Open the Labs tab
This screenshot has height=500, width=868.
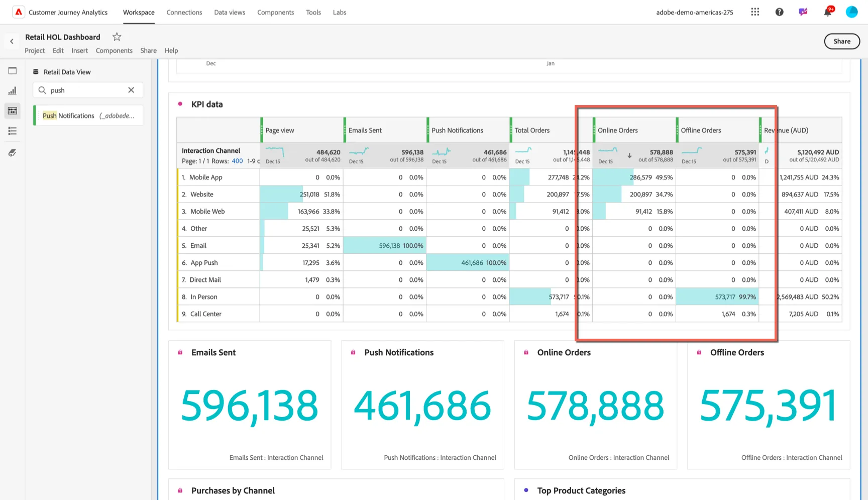340,12
